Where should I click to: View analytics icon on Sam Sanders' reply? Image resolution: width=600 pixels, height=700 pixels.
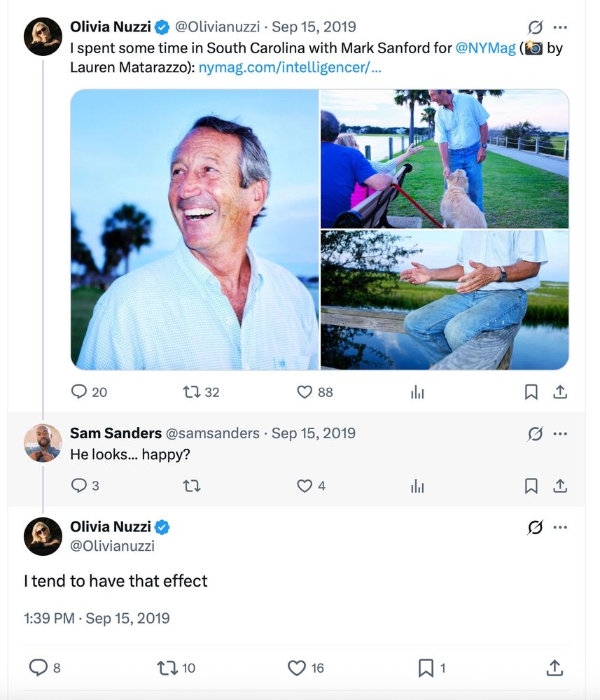point(417,486)
